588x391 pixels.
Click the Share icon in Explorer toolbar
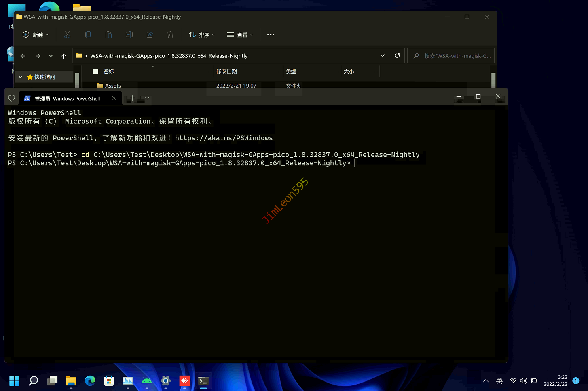coord(150,35)
